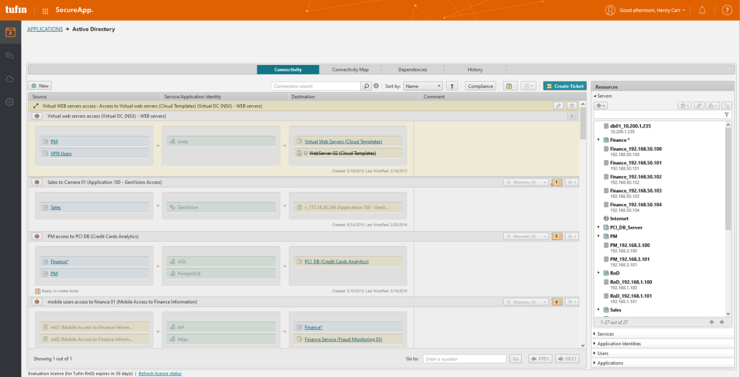The height and width of the screenshot is (377, 740).
Task: Open the apps grid icon beside SecureApp
Action: 45,10
